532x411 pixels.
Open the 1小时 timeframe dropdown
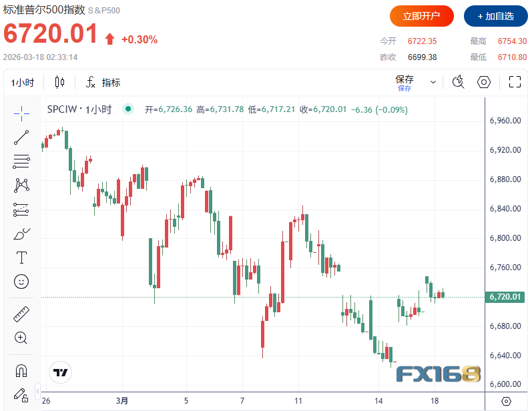tap(23, 83)
